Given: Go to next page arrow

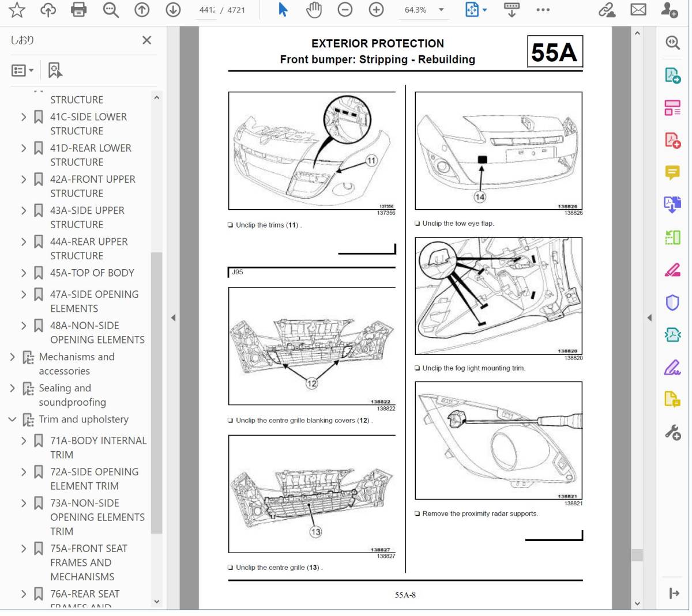Looking at the screenshot, I should tap(173, 10).
